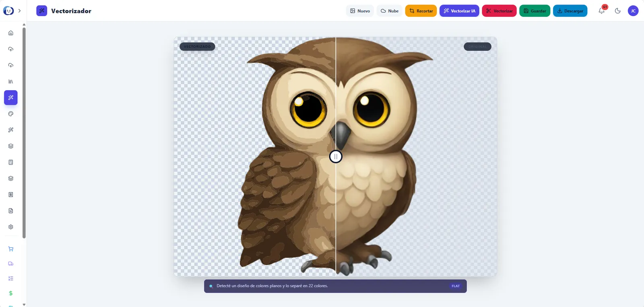Viewport: 644px width, 307px height.
Task: Open the settings gear icon in sidebar
Action: point(11,227)
